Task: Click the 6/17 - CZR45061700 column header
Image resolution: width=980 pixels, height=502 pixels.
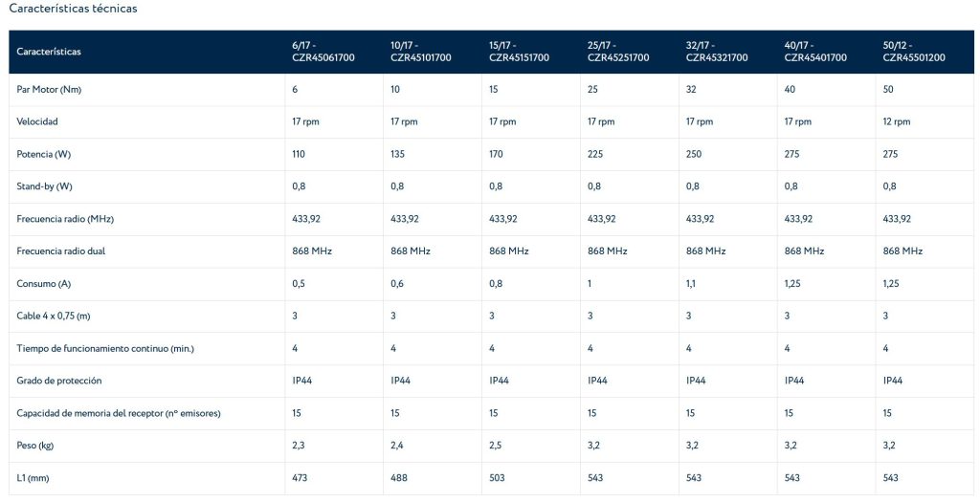Action: (x=323, y=52)
